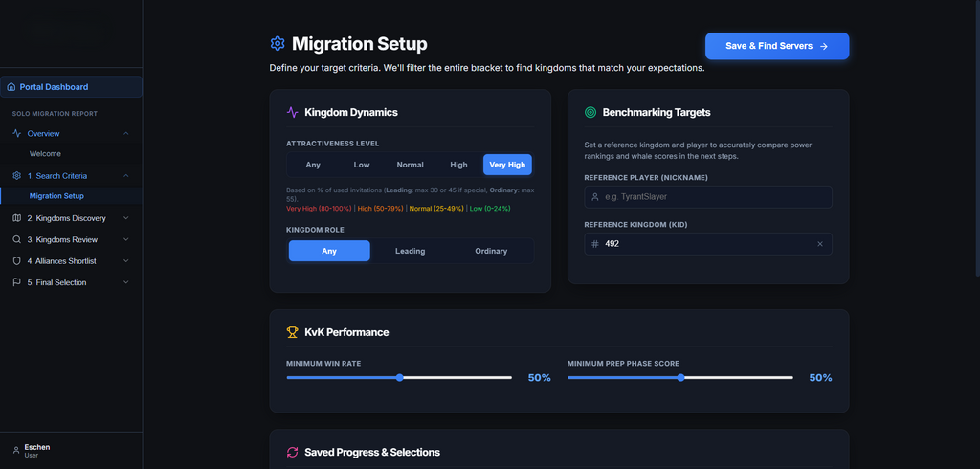Click the Kingdoms Review magnifier icon

click(x=17, y=239)
